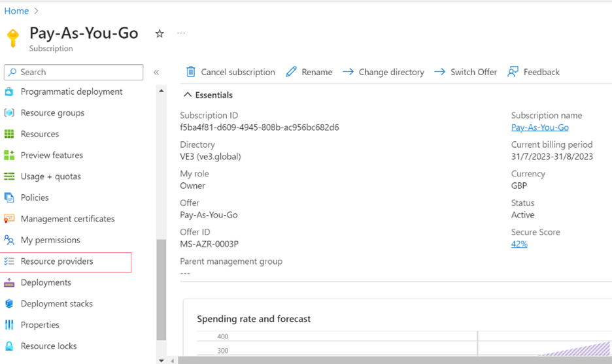Open Resource providers menu item

click(x=57, y=261)
